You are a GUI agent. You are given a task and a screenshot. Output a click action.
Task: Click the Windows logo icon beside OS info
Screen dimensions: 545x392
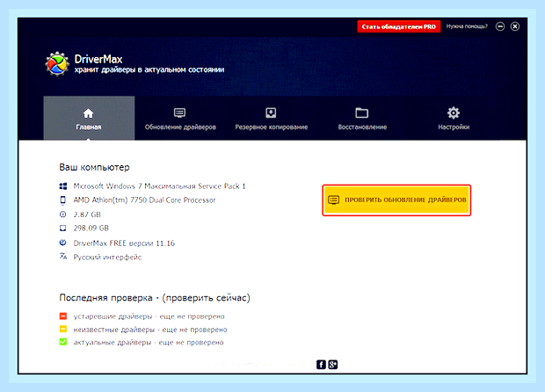63,186
